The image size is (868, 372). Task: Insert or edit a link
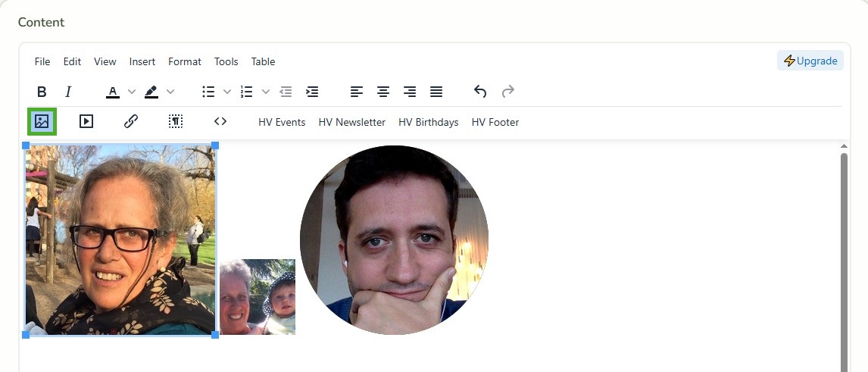tap(130, 121)
